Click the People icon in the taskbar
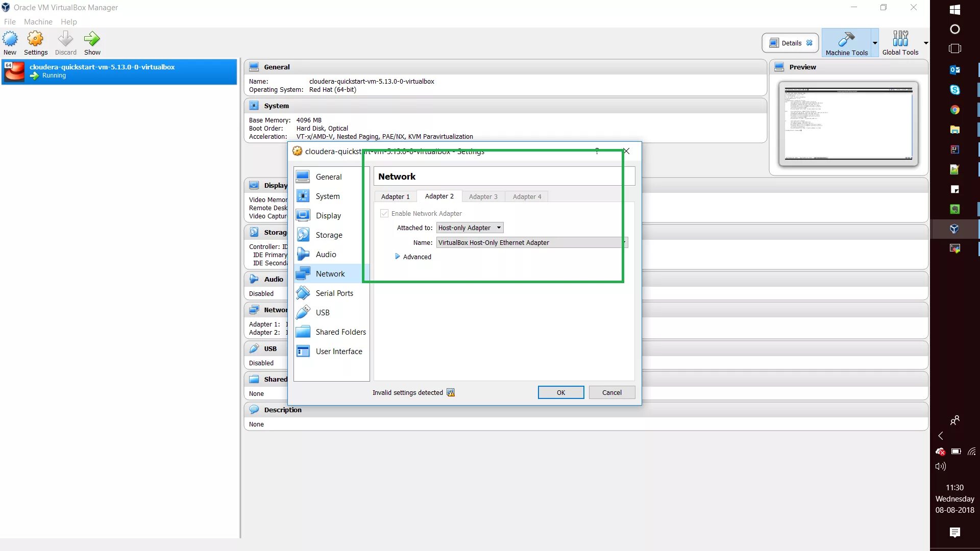980x551 pixels. tap(955, 420)
